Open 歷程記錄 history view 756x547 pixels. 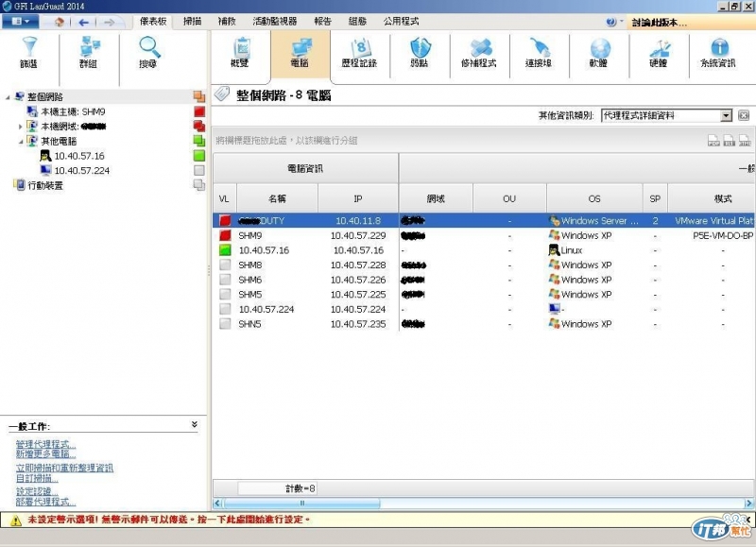click(360, 52)
